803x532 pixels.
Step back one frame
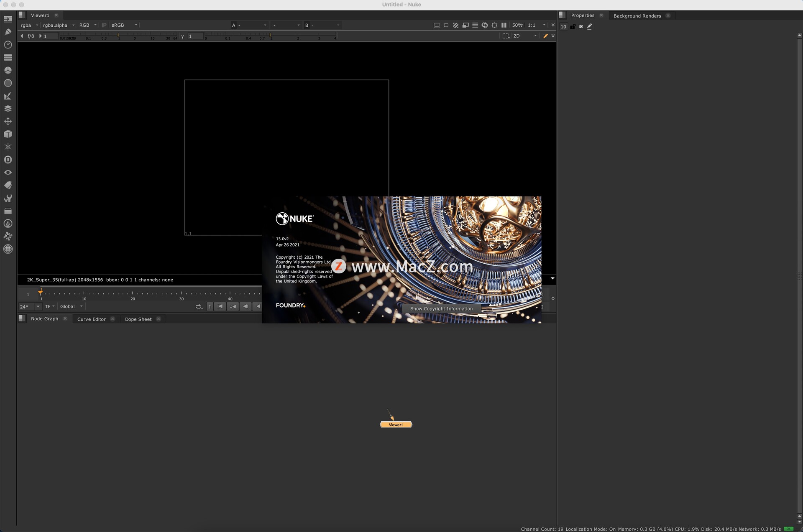pos(246,307)
